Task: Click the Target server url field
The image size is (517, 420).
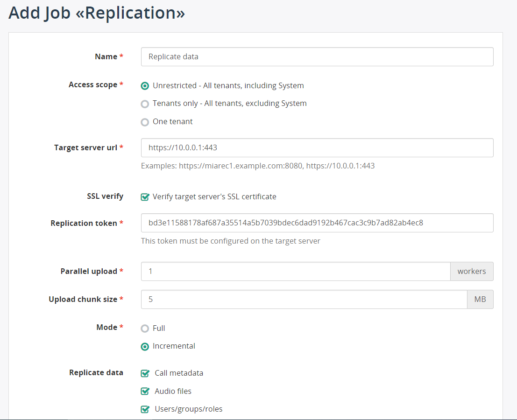Action: click(317, 147)
